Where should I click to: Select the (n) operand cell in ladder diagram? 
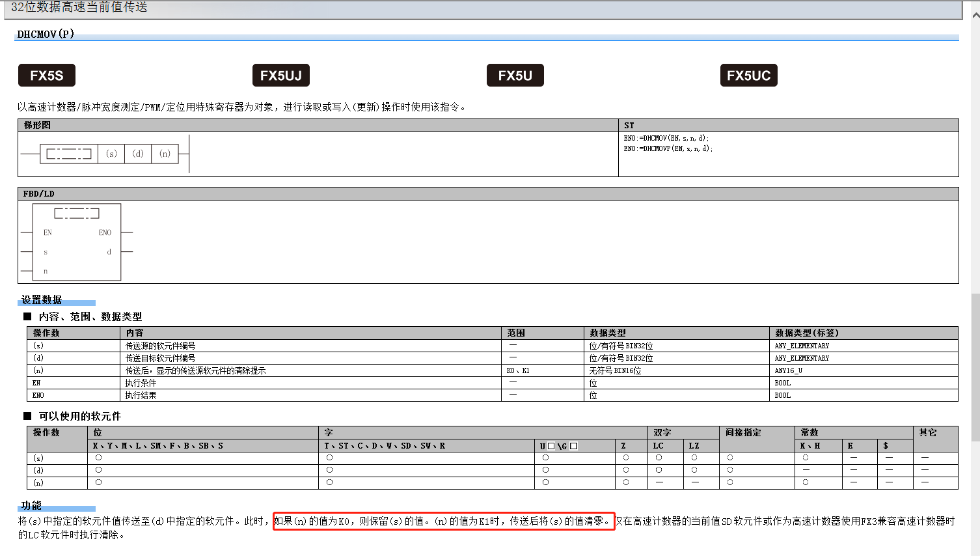click(165, 154)
